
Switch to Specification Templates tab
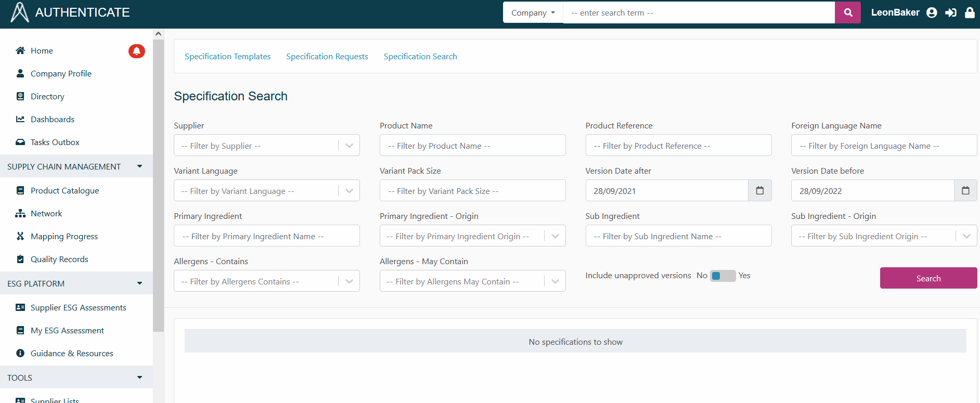[x=227, y=56]
